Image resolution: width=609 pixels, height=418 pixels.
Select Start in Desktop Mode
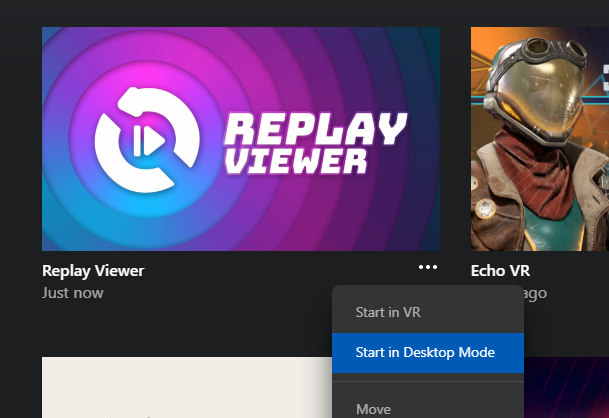(428, 353)
